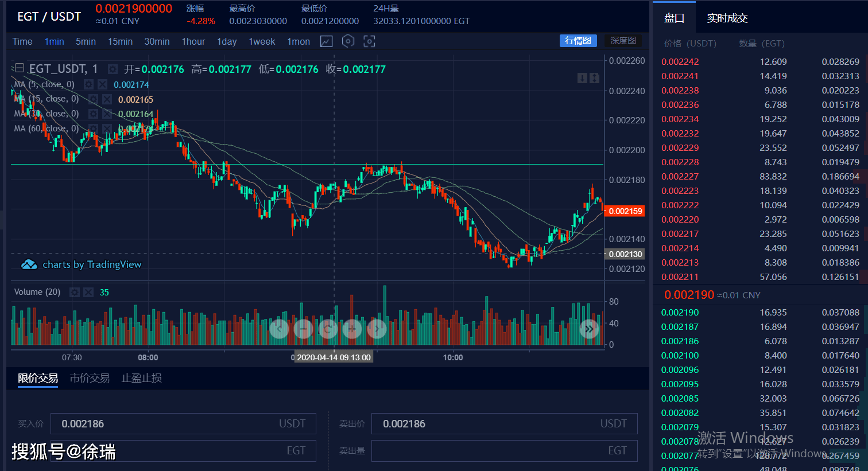Select 1mon interval
The height and width of the screenshot is (471, 868).
pyautogui.click(x=299, y=41)
